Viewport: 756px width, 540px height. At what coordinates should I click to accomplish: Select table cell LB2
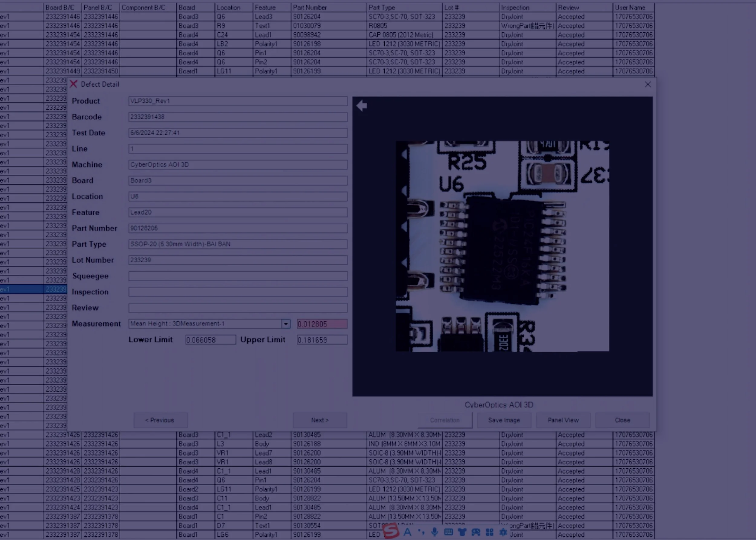(234, 44)
